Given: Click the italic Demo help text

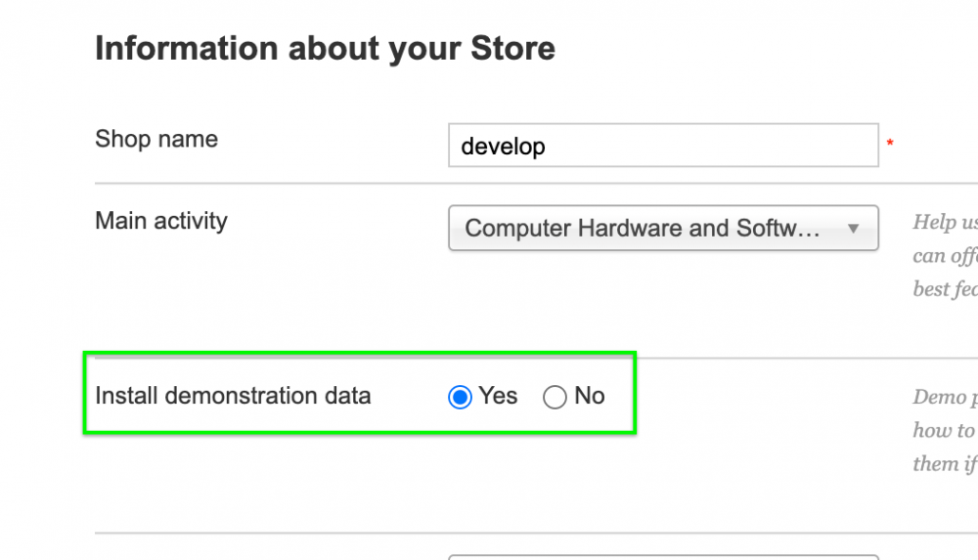Looking at the screenshot, I should (x=945, y=430).
